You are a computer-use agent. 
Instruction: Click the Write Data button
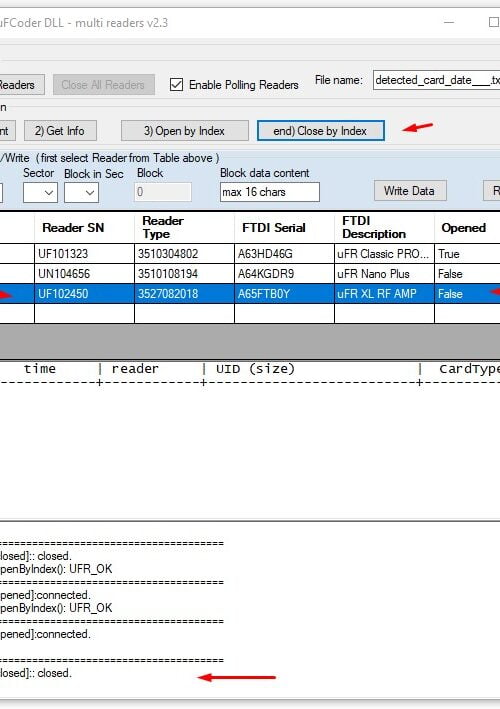tap(410, 191)
